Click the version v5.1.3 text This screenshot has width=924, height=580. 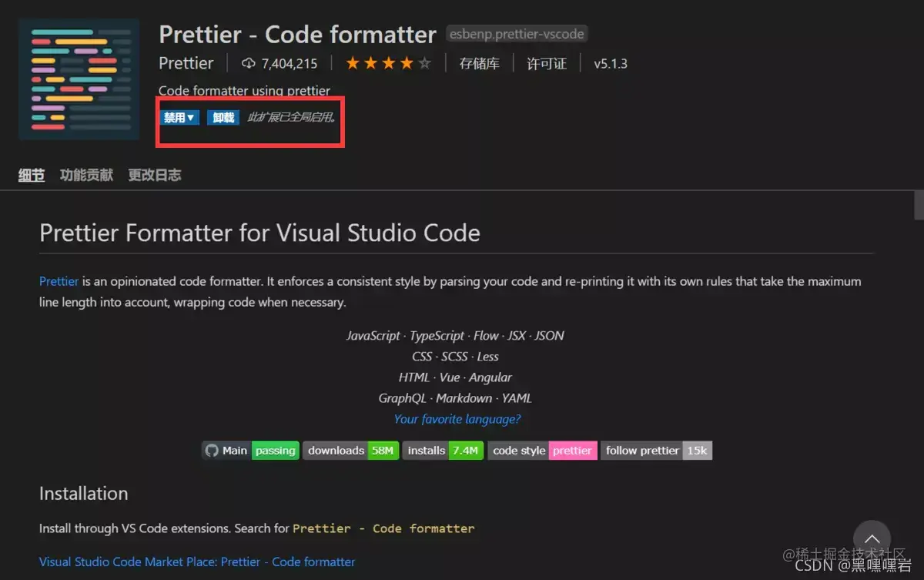coord(611,64)
